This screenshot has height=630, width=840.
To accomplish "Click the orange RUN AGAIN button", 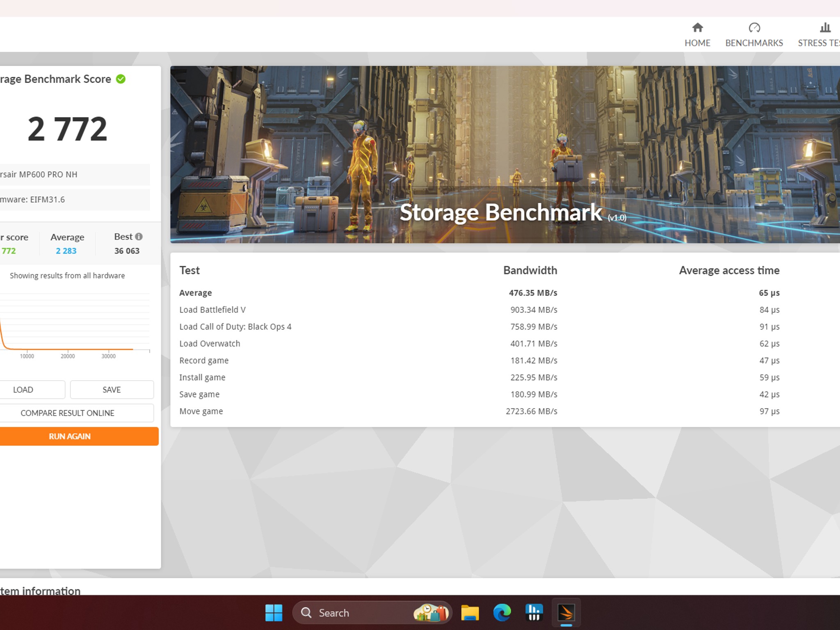I will coord(79,436).
